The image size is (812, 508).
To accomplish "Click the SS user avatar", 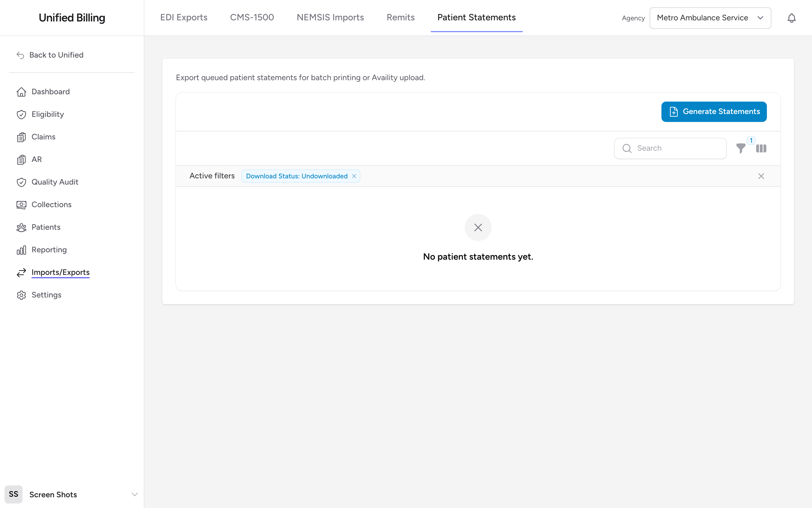I will pyautogui.click(x=14, y=494).
